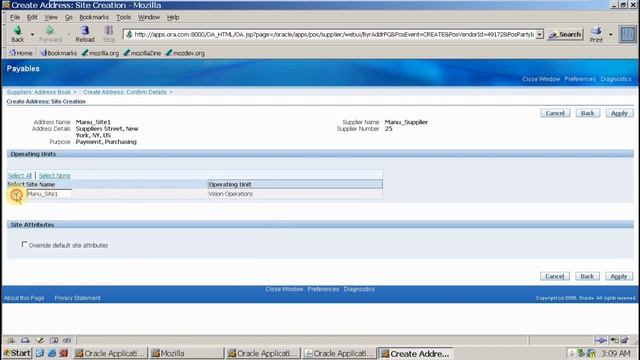Open the Forward button history dropdown arrow
The image size is (640, 360).
pos(69,35)
